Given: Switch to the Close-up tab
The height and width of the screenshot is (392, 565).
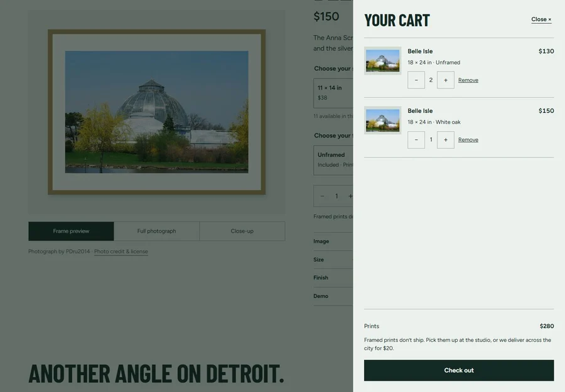Looking at the screenshot, I should tap(242, 231).
